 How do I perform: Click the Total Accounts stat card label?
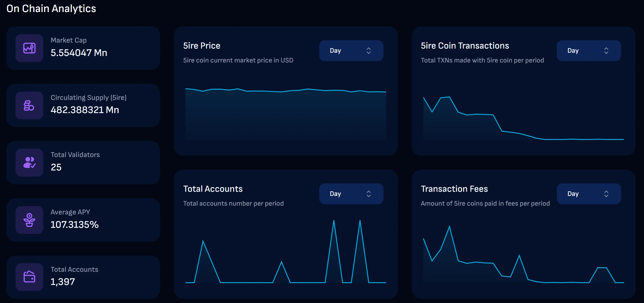tap(74, 269)
